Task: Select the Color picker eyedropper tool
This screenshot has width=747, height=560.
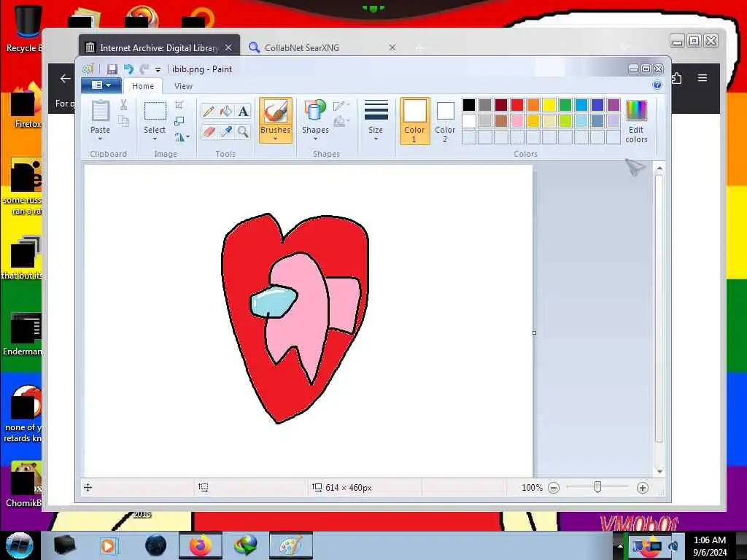Action: click(226, 131)
